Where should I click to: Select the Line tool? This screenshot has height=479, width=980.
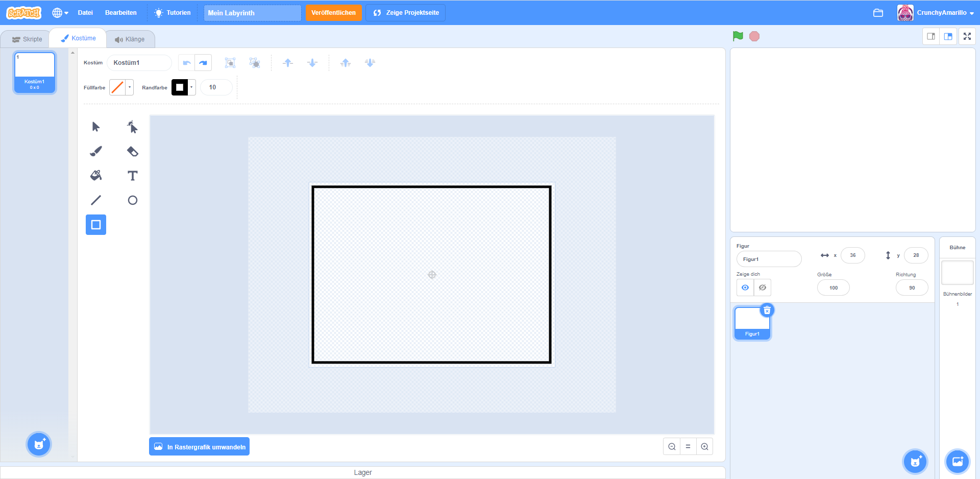96,200
